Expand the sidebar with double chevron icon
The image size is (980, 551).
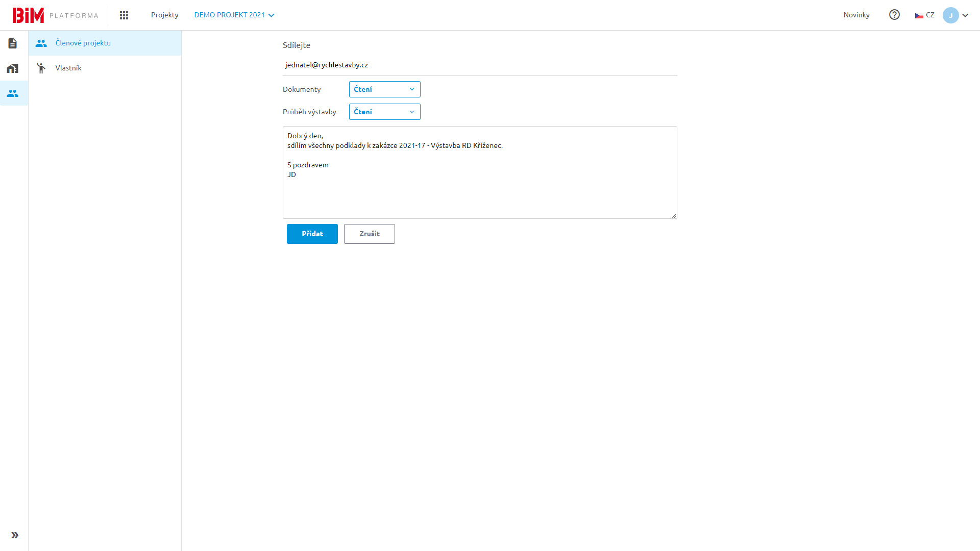(15, 535)
